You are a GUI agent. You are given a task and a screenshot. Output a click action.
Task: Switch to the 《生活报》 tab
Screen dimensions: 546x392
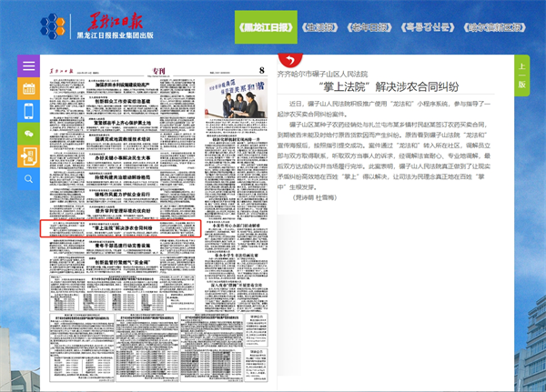[318, 26]
